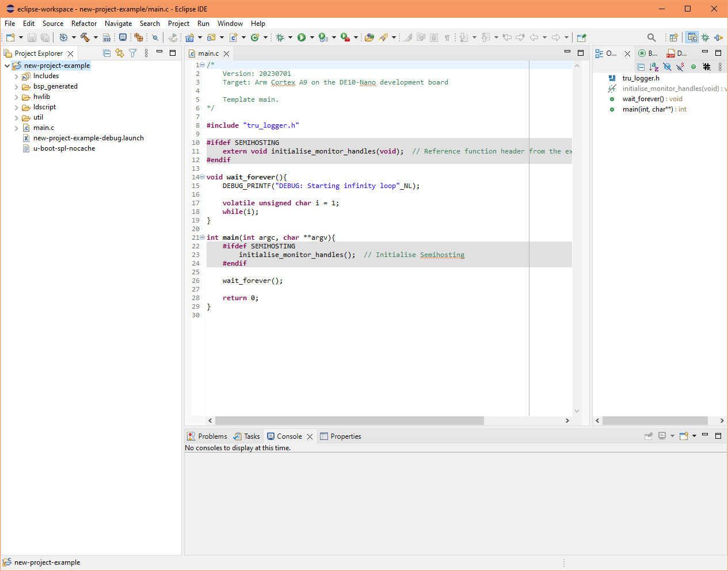Collapse all in Project Explorer
Screen dimensions: 728x571
tap(106, 53)
